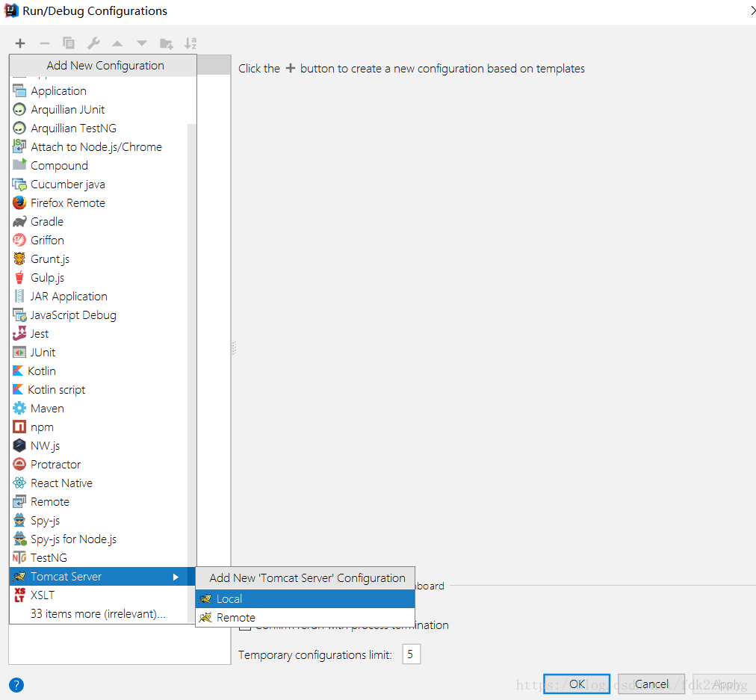Viewport: 756px width, 700px height.
Task: Click the Cancel button
Action: click(x=651, y=684)
